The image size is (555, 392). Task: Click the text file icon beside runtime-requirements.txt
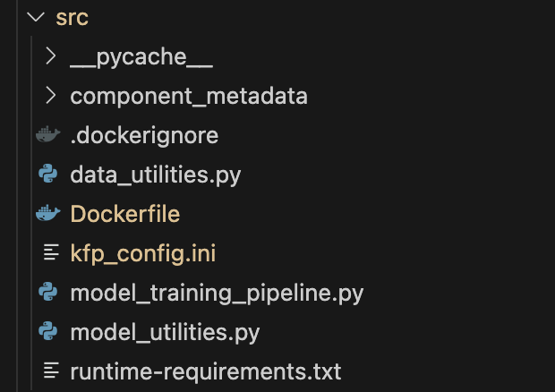click(x=50, y=371)
